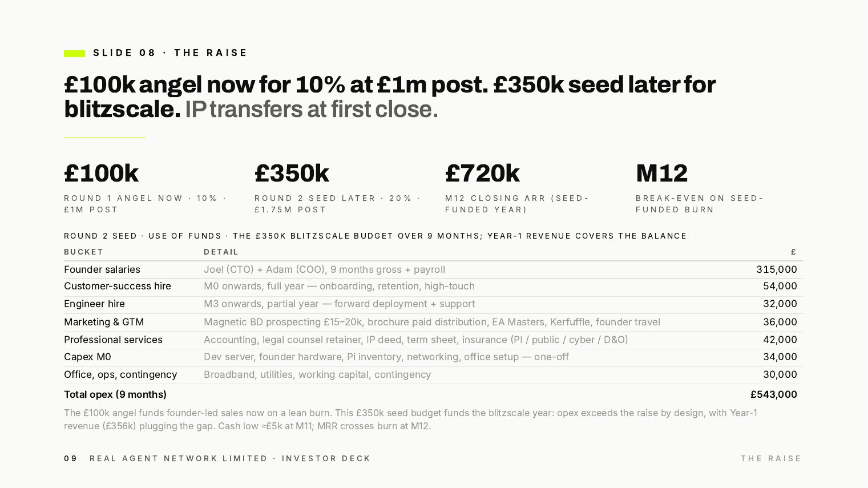Select the Customer-success hire row label
Image resolution: width=868 pixels, height=488 pixels.
point(118,286)
